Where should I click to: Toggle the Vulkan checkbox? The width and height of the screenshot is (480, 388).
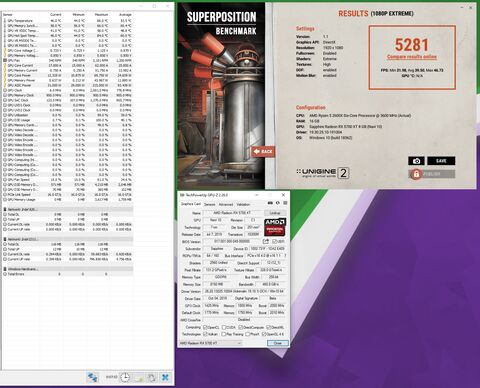(205, 334)
